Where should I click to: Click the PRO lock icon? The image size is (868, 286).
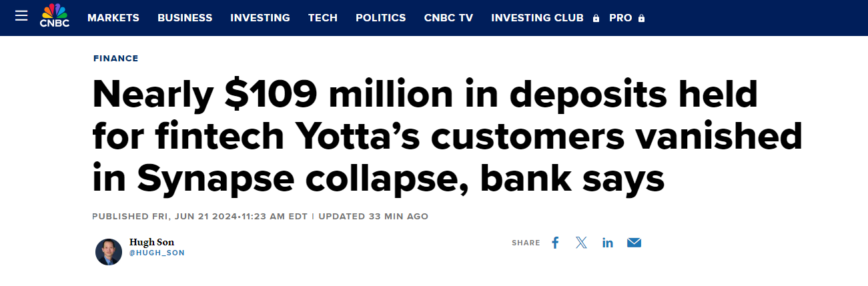click(642, 19)
